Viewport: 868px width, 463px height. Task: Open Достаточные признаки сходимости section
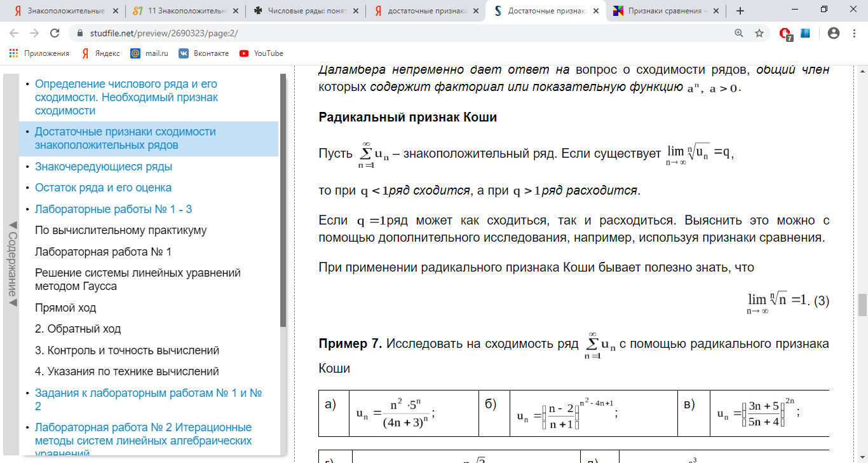[x=125, y=138]
